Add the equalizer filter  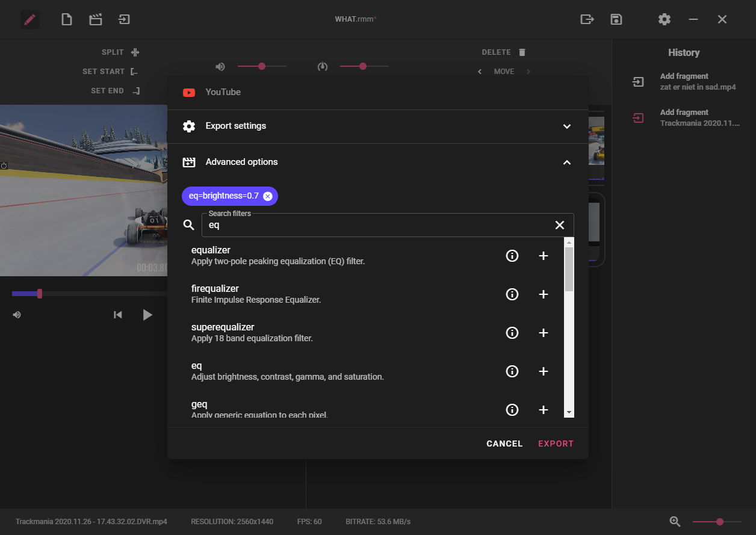(x=543, y=256)
